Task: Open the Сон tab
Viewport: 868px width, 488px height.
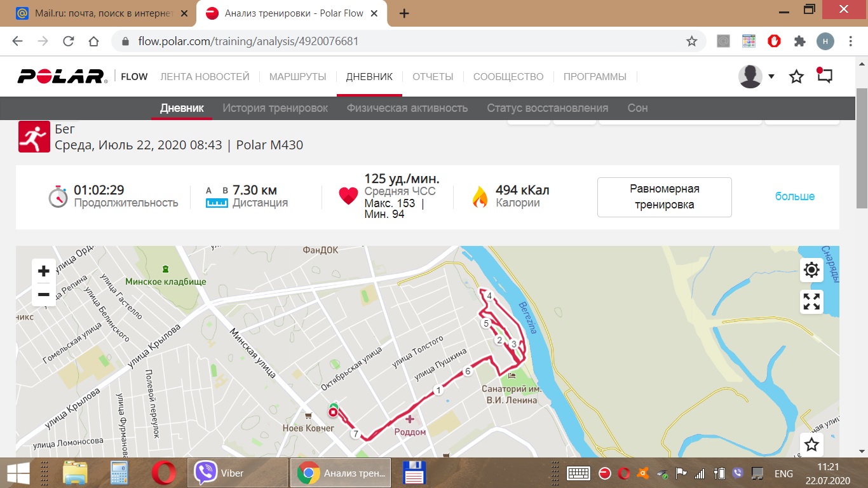Action: [x=637, y=108]
